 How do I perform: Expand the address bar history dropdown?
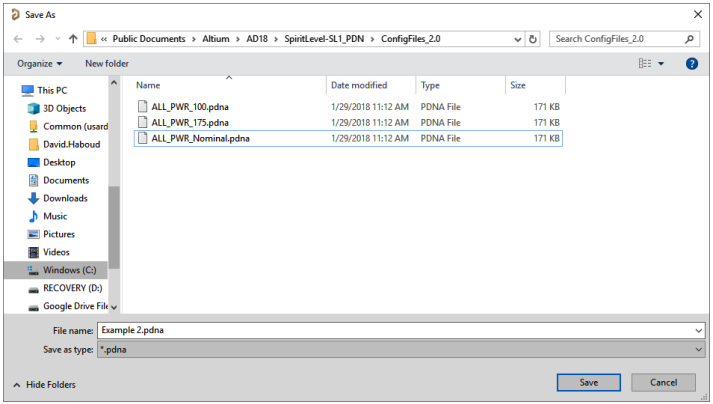[x=517, y=40]
